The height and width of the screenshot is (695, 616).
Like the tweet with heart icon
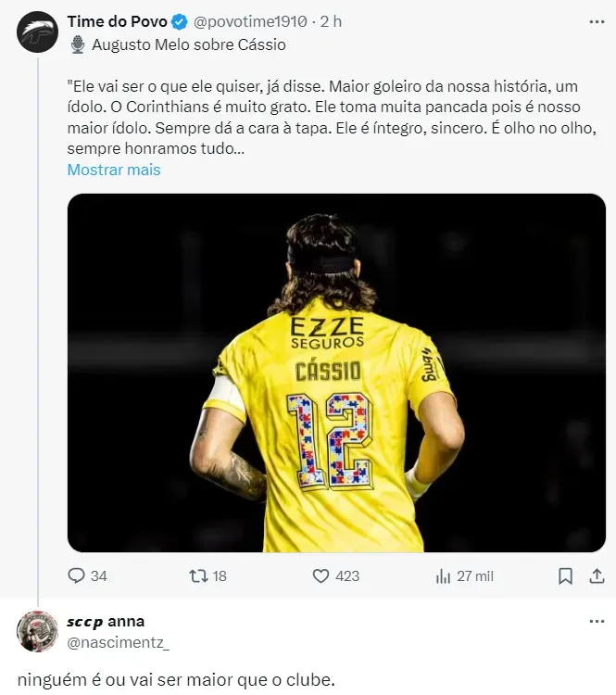(321, 575)
